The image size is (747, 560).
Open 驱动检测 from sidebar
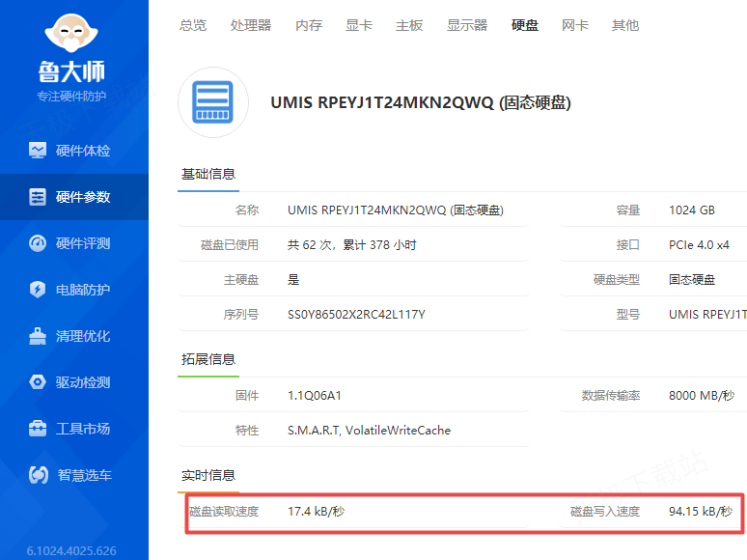click(74, 382)
